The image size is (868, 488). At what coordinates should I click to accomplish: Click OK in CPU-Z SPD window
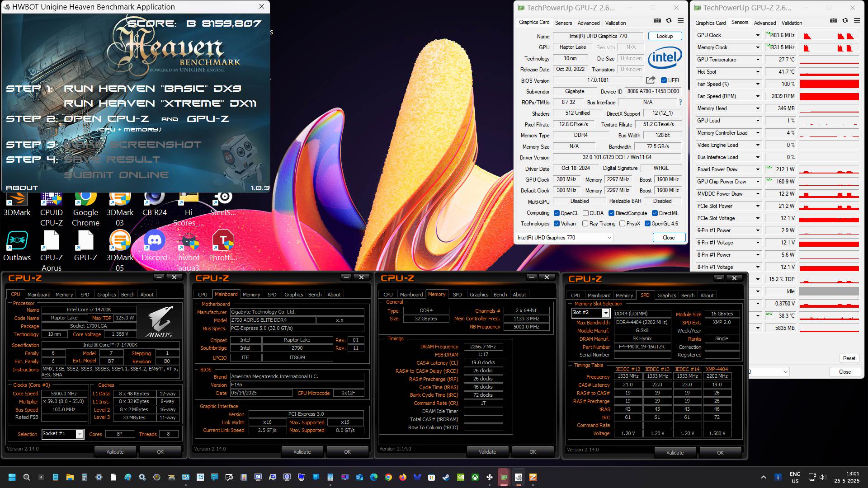(x=720, y=453)
